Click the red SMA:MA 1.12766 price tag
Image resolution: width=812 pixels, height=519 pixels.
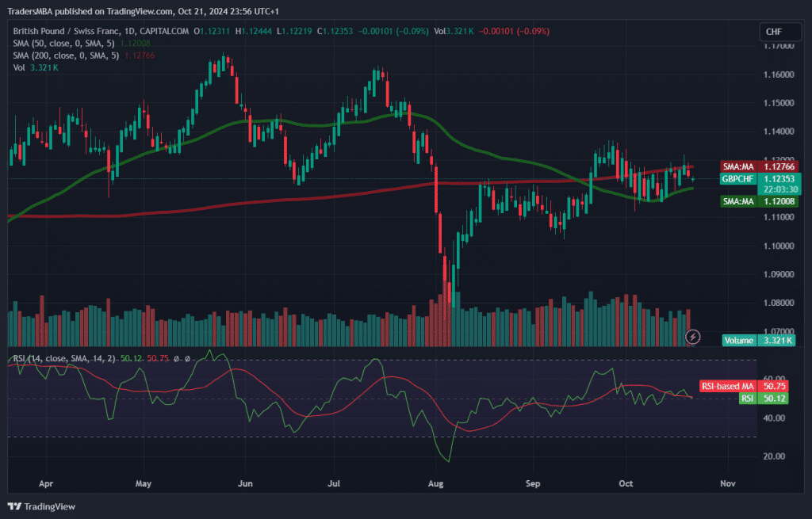point(759,166)
